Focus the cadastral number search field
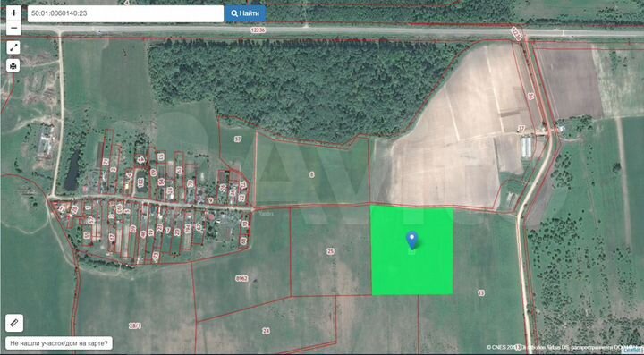Image resolution: width=644 pixels, height=355 pixels. pyautogui.click(x=126, y=13)
